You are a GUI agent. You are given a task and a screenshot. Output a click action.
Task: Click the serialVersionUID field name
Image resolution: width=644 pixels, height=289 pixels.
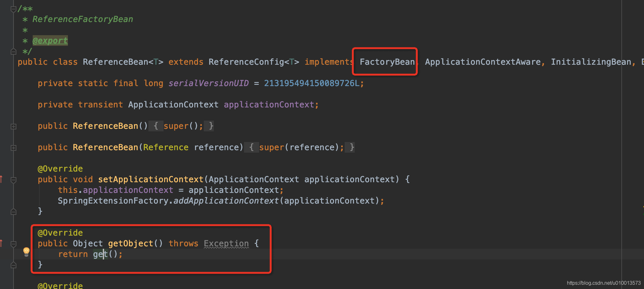[208, 83]
